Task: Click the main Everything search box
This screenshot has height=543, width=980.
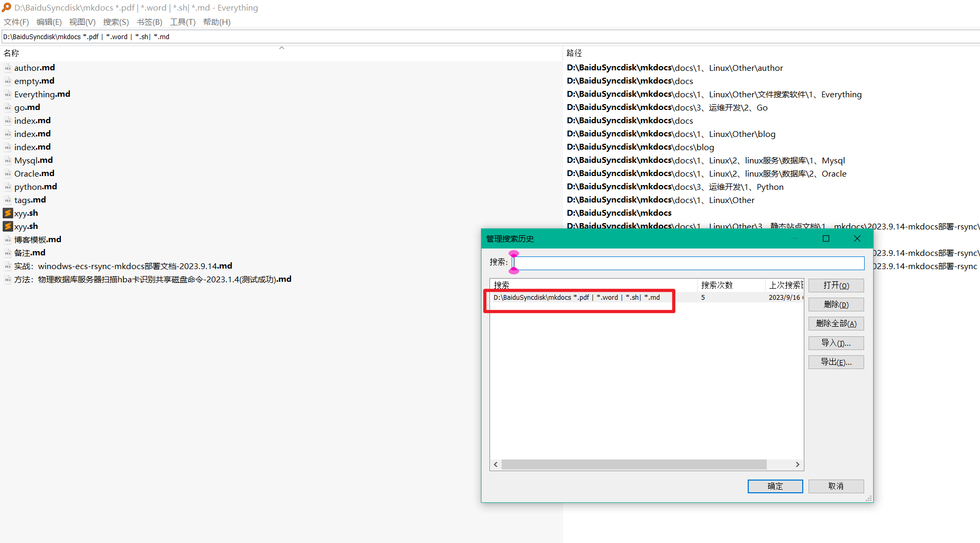Action: (x=490, y=36)
